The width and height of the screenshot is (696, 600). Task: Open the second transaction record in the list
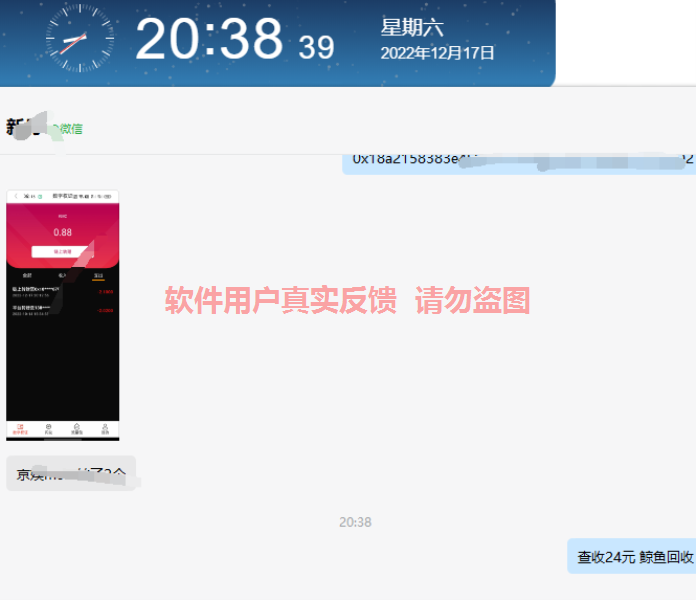coord(62,310)
